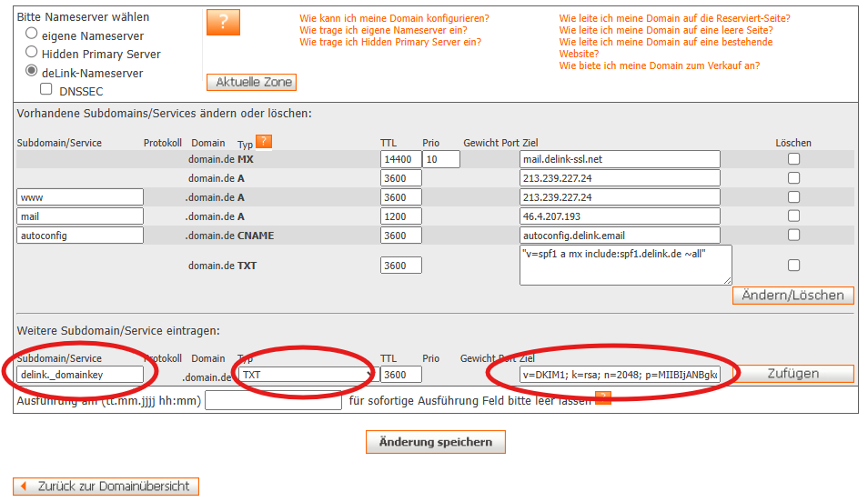Click the Ändern/Löschen button
Screen dimensions: 868x502
point(793,296)
